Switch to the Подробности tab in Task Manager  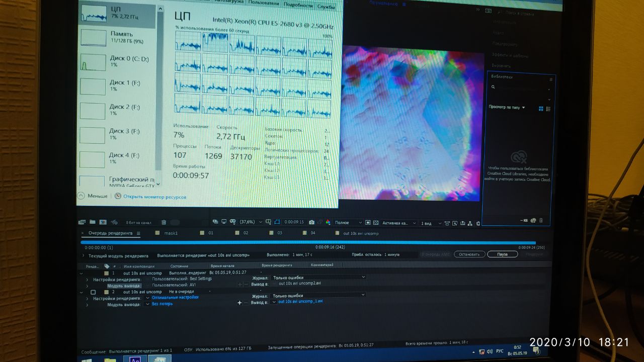click(x=297, y=5)
